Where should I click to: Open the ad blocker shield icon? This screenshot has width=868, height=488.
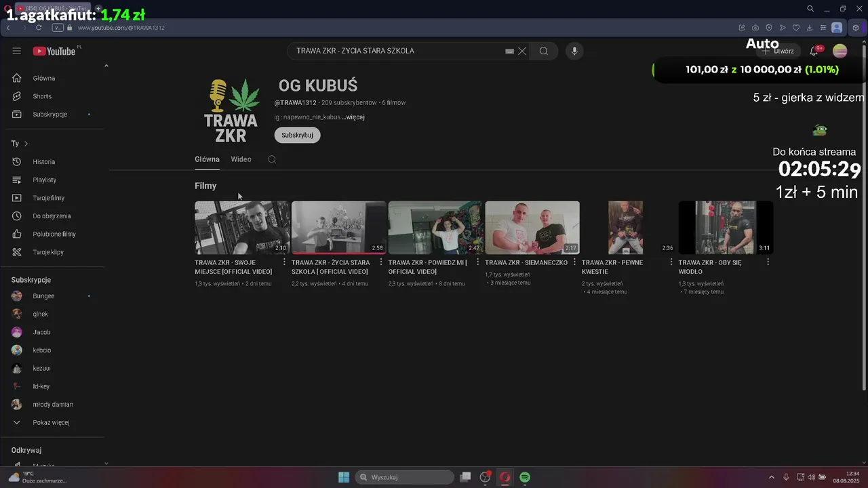point(769,28)
